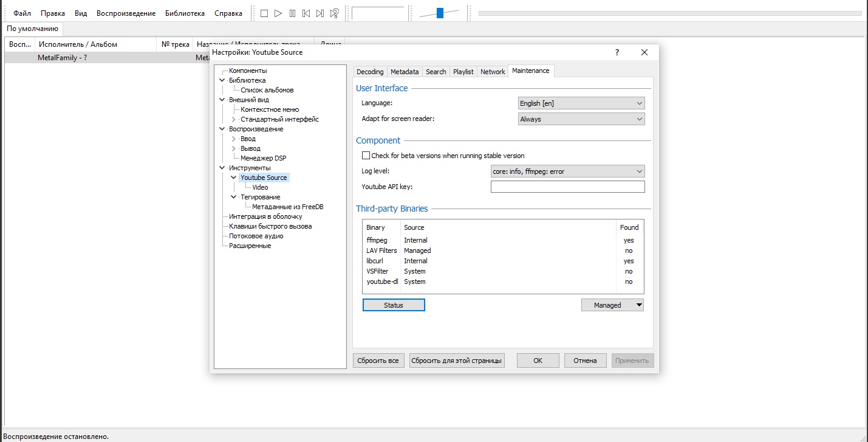Open the Adapt for screen reader dropdown

coord(581,119)
